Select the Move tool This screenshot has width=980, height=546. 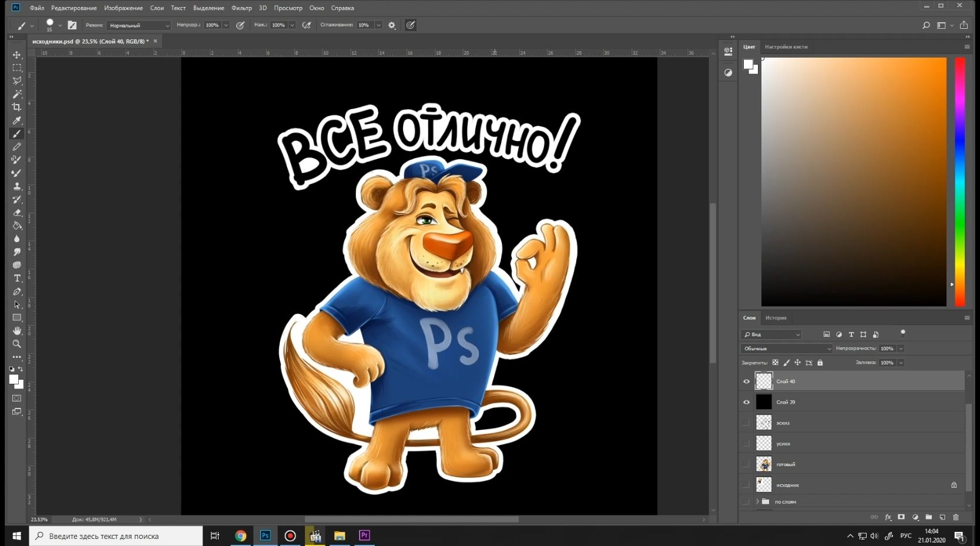[16, 55]
